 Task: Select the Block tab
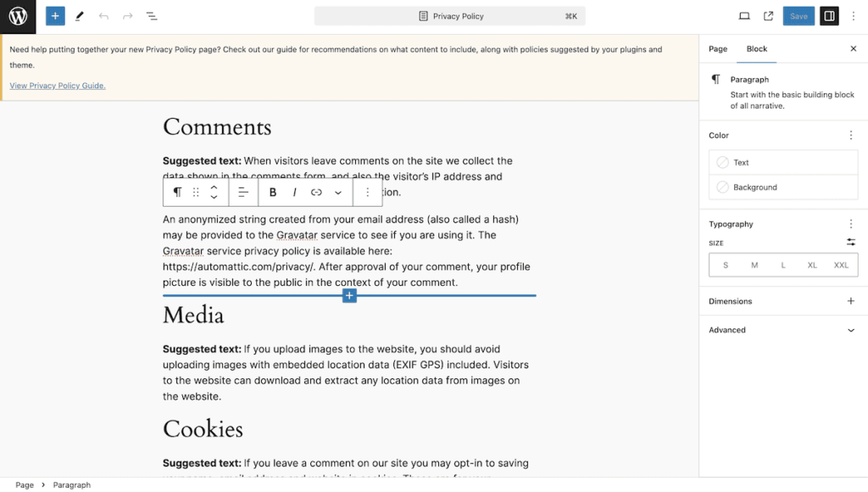[757, 49]
